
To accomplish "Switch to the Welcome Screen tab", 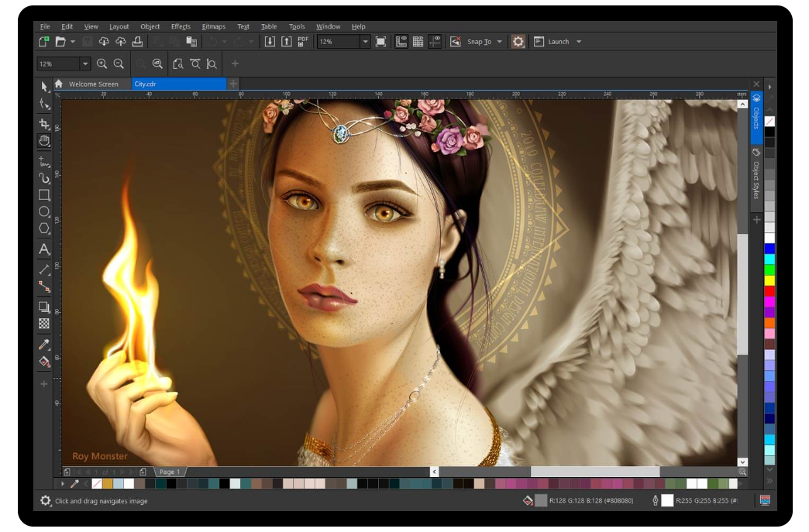I will (x=93, y=84).
